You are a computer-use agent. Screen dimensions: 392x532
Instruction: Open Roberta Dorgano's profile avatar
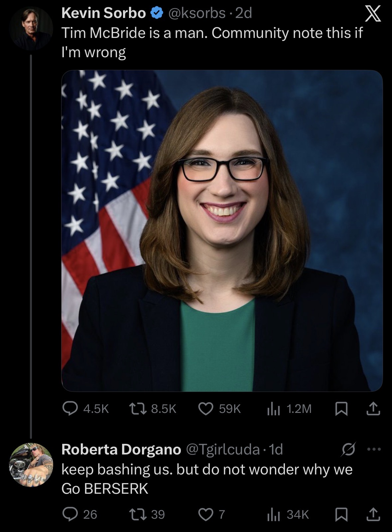(x=31, y=464)
